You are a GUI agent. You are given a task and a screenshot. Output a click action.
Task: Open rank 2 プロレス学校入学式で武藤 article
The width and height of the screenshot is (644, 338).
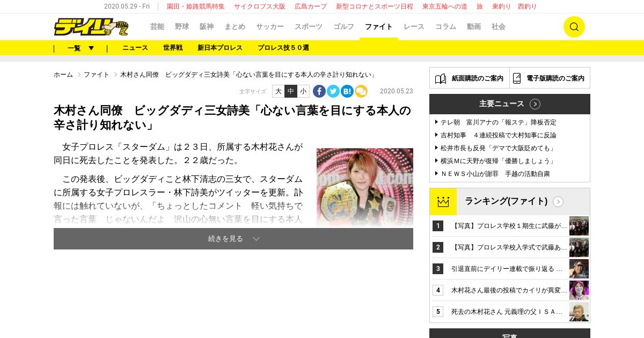pos(509,247)
